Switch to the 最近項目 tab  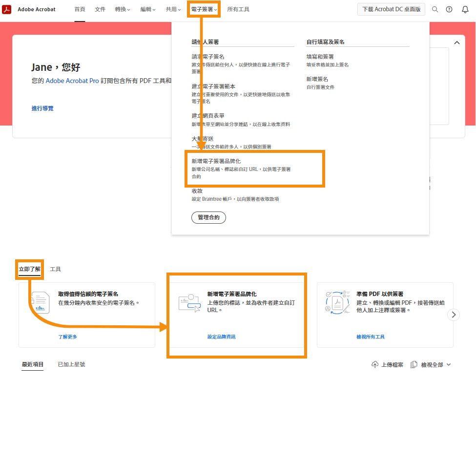click(33, 364)
